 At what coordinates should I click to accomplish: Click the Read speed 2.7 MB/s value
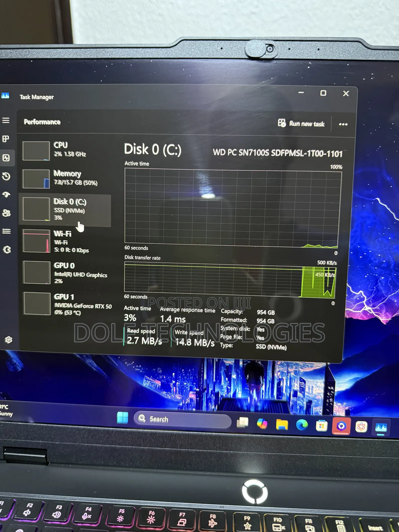(144, 341)
